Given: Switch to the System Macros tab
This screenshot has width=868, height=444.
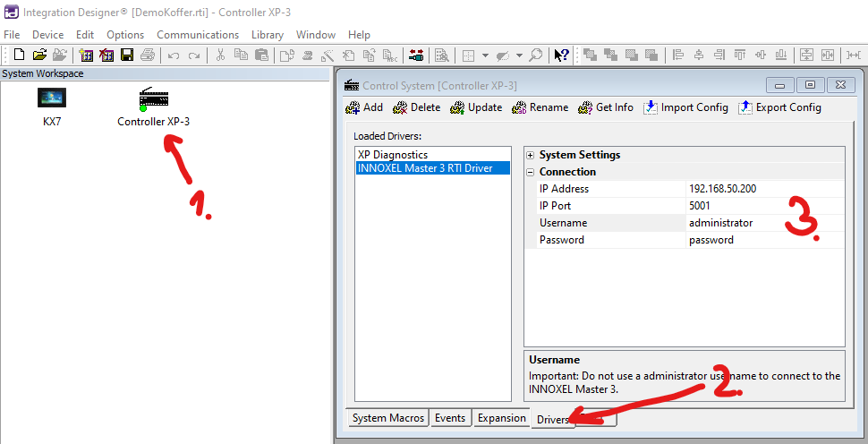Looking at the screenshot, I should click(x=388, y=418).
